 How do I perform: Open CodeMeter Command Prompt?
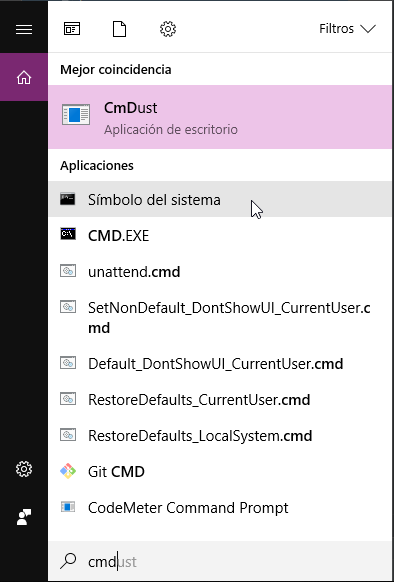click(x=221, y=507)
